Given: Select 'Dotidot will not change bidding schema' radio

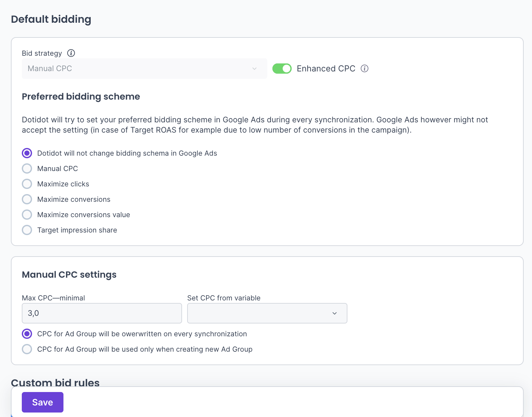Looking at the screenshot, I should (x=27, y=153).
